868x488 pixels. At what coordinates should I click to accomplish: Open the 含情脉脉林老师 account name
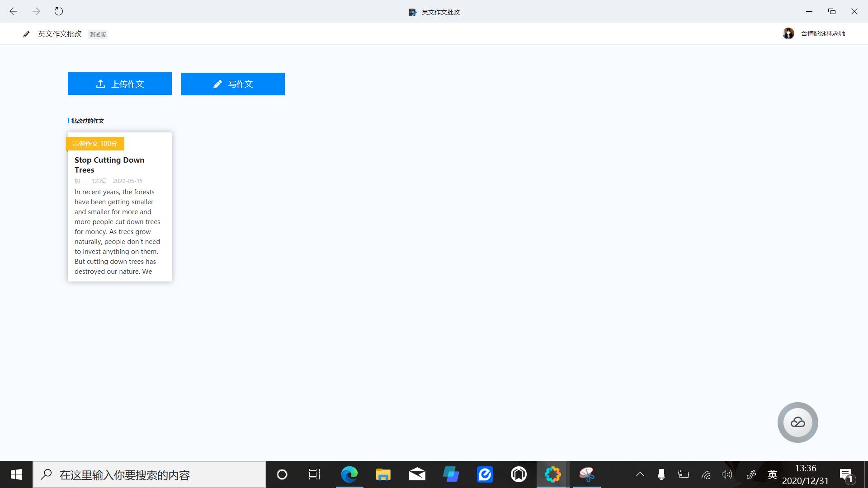[823, 33]
